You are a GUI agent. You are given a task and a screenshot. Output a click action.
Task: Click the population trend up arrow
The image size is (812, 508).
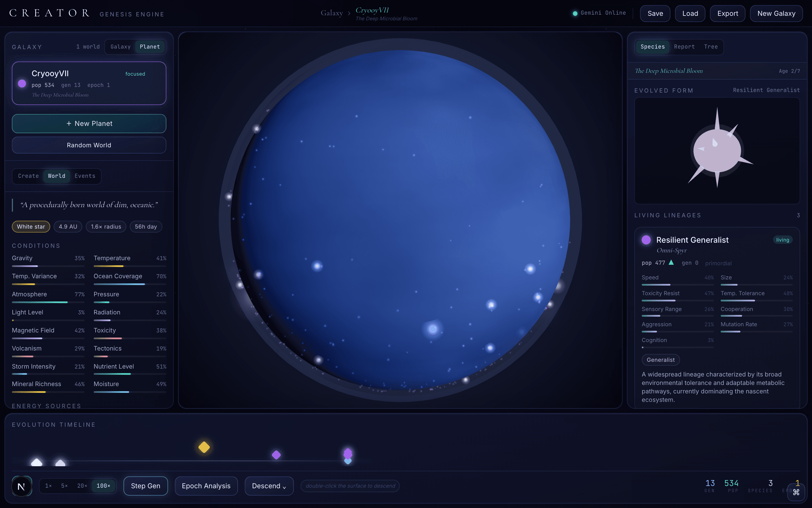click(x=671, y=262)
